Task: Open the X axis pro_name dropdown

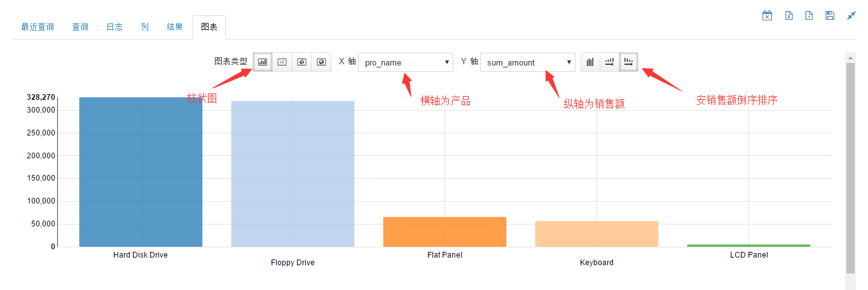Action: click(x=406, y=62)
